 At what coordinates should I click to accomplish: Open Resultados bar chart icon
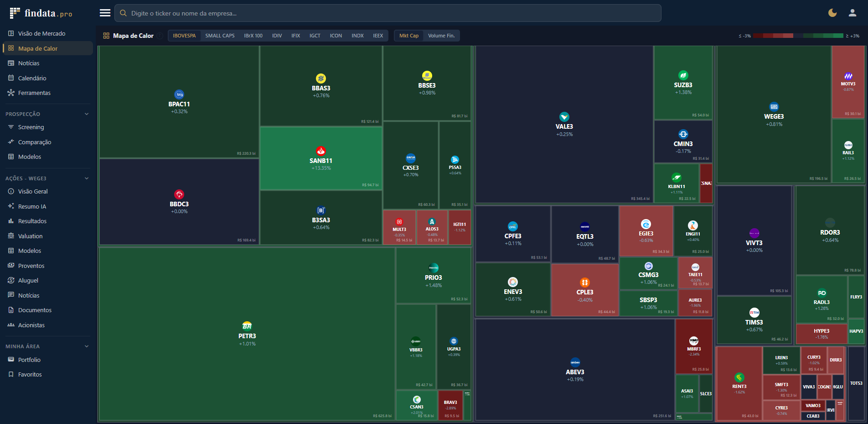coord(11,221)
